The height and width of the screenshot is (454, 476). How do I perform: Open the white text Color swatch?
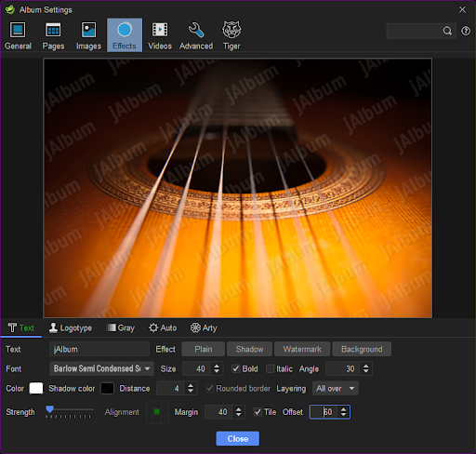coord(36,388)
